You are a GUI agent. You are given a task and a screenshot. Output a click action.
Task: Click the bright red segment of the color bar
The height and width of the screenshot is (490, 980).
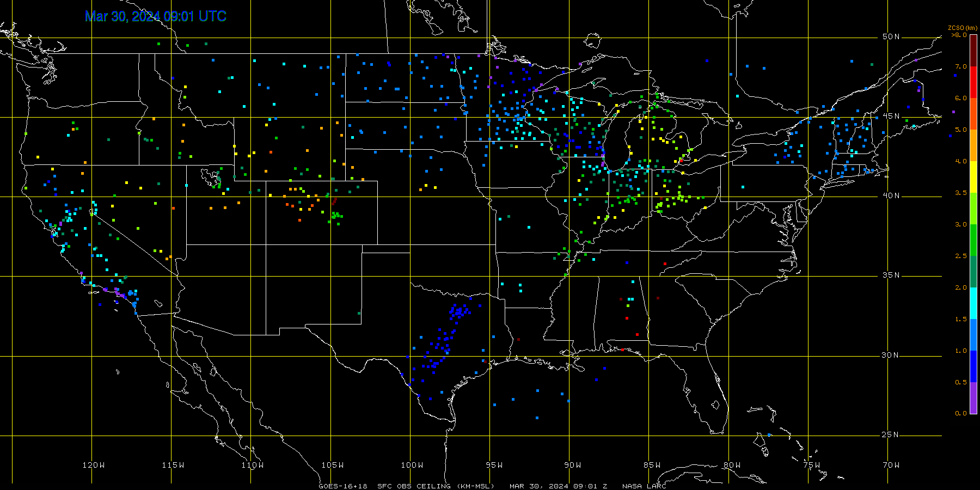pos(973,82)
